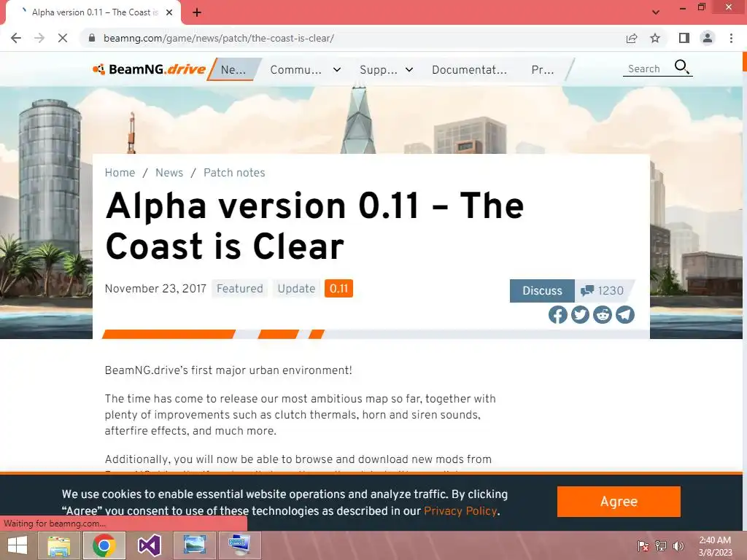The height and width of the screenshot is (560, 747).
Task: Expand the Community menu chevron
Action: click(337, 69)
